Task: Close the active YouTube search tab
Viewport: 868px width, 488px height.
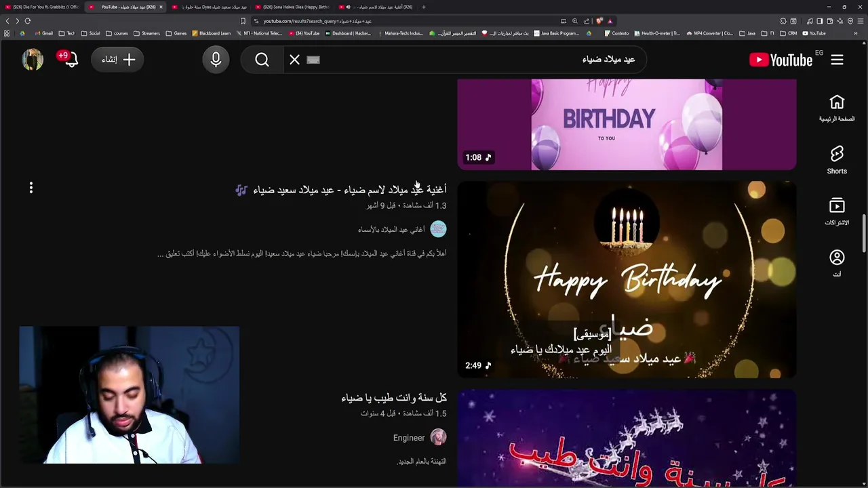Action: (161, 7)
